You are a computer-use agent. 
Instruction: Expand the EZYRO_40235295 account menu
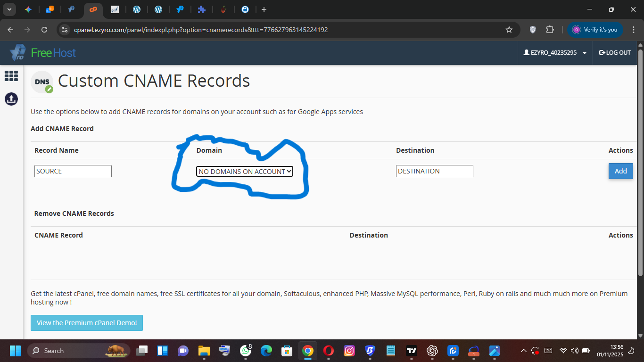coord(555,53)
